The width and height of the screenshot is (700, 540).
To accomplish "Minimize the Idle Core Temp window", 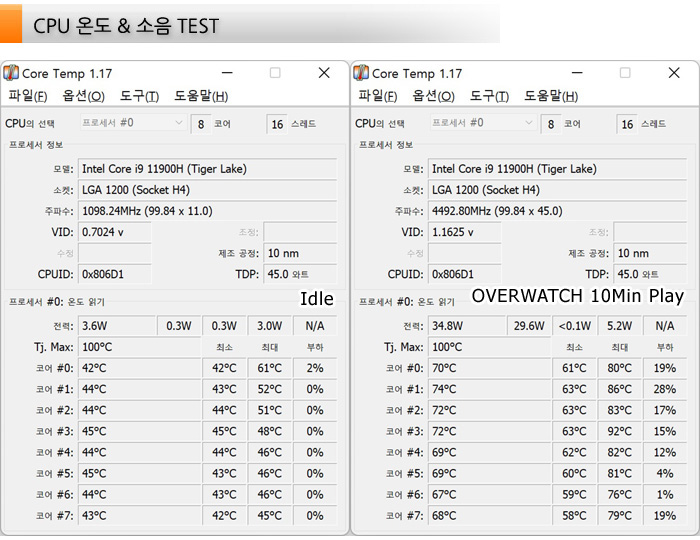I will pos(227,73).
